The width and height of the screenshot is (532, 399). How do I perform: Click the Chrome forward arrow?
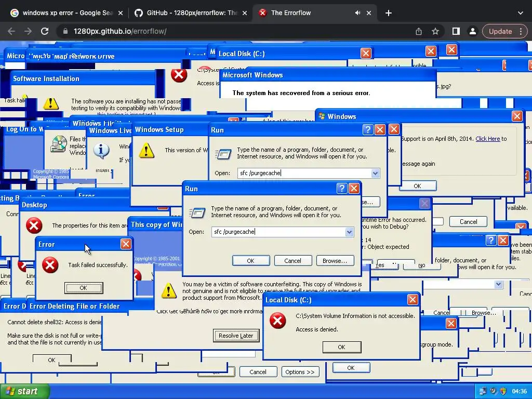point(28,31)
